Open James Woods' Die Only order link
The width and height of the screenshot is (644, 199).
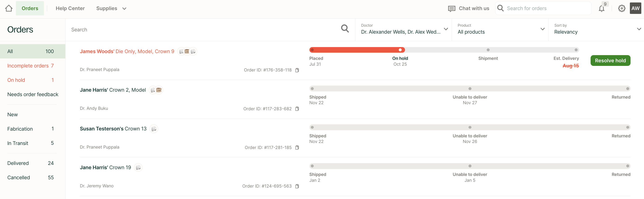pos(127,52)
